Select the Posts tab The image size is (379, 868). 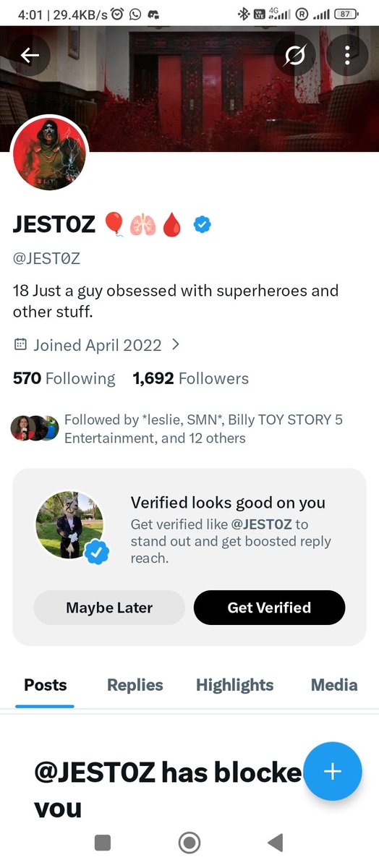click(45, 685)
